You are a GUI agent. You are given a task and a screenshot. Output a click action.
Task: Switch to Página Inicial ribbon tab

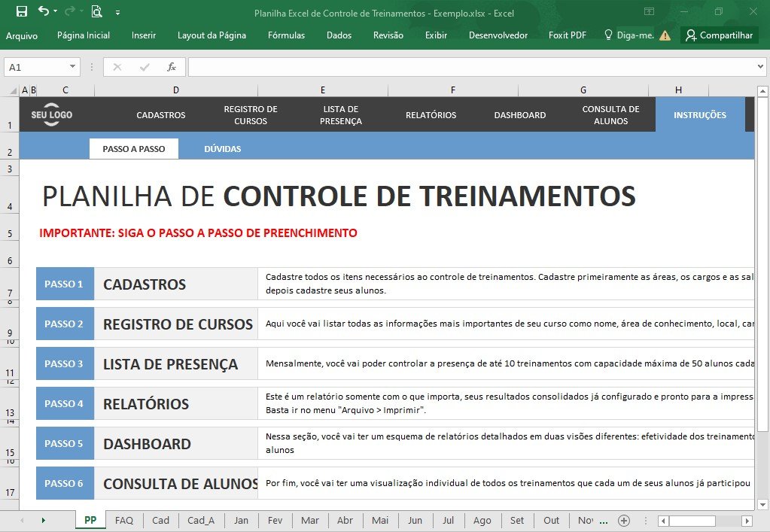[84, 35]
